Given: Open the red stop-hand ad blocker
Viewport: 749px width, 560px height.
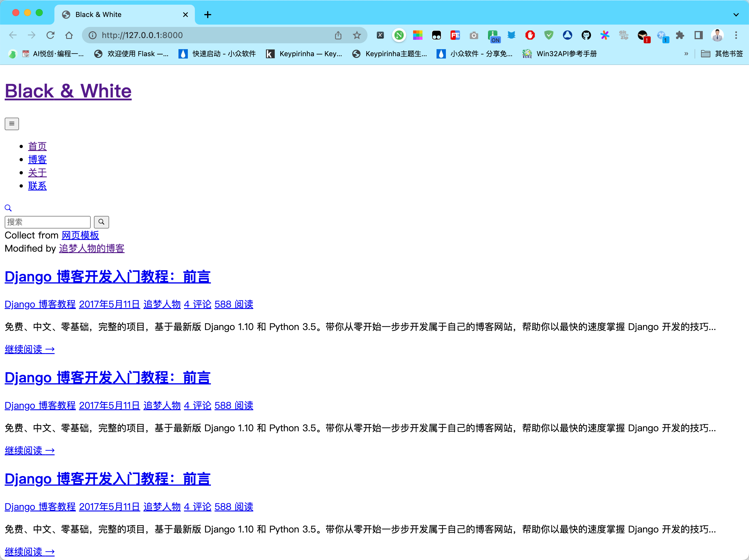Looking at the screenshot, I should pos(530,35).
